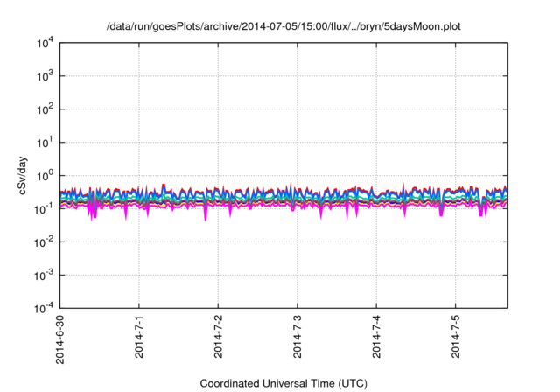Click the 10^4 y-axis tick label

point(45,43)
